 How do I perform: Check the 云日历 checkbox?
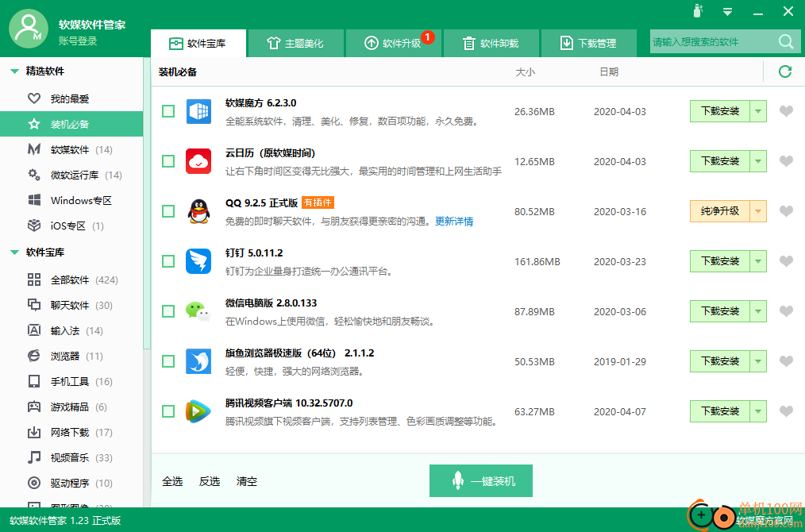coord(168,161)
